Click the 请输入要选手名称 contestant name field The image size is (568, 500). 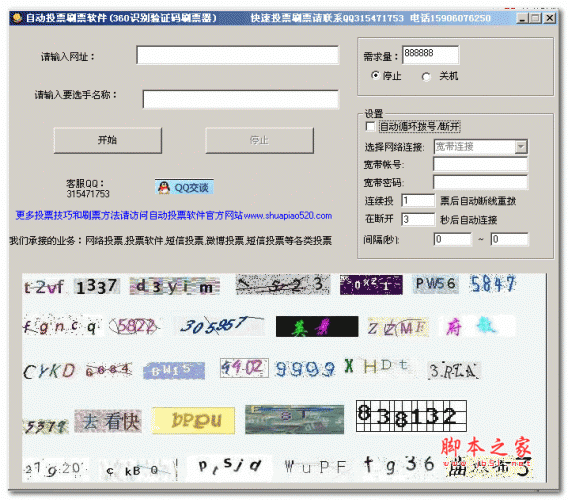click(x=241, y=99)
